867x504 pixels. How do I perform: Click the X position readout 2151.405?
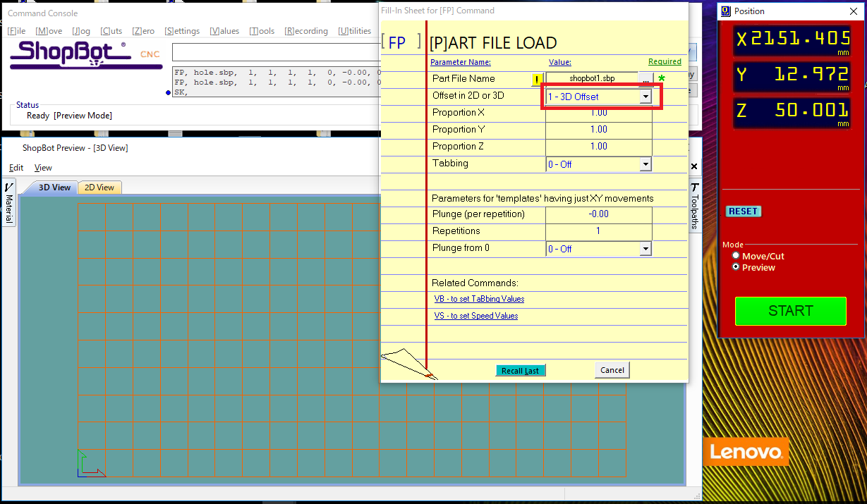point(792,39)
